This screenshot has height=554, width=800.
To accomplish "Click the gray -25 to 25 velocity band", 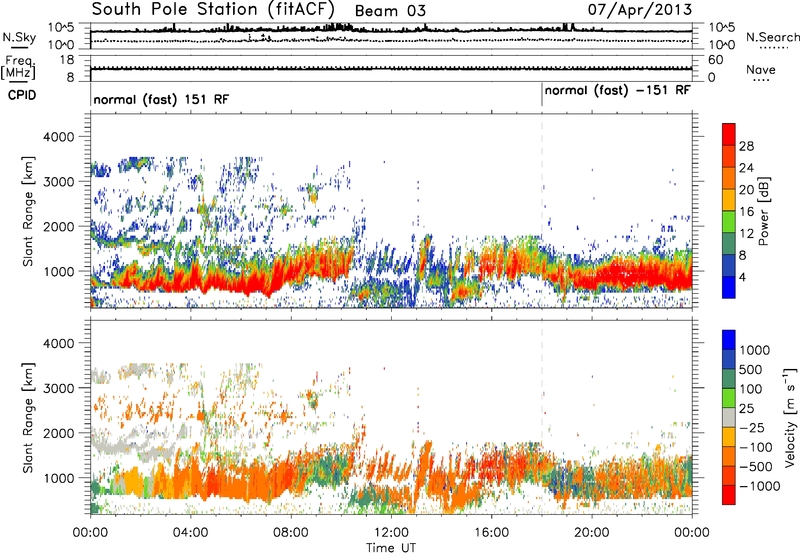I will pos(729,418).
